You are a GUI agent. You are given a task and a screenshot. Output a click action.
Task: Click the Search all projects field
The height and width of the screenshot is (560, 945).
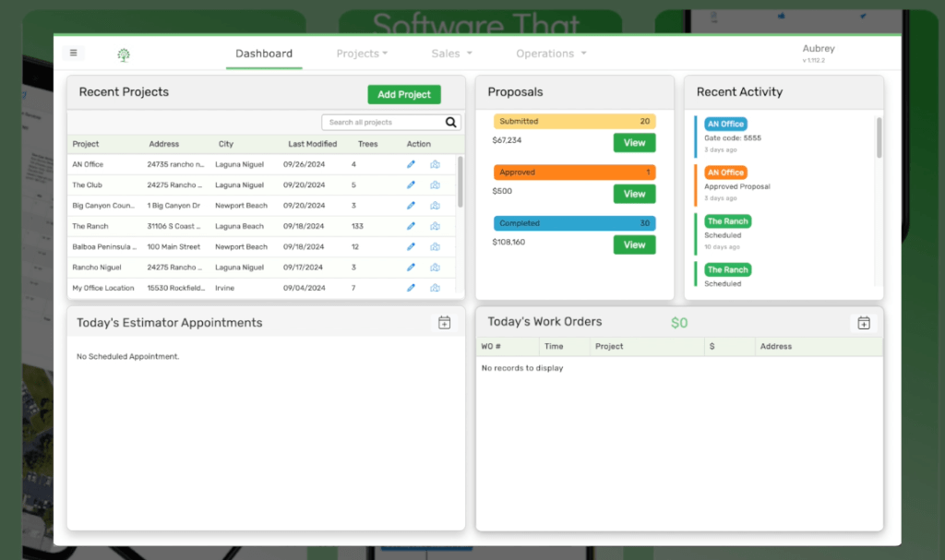tap(383, 122)
